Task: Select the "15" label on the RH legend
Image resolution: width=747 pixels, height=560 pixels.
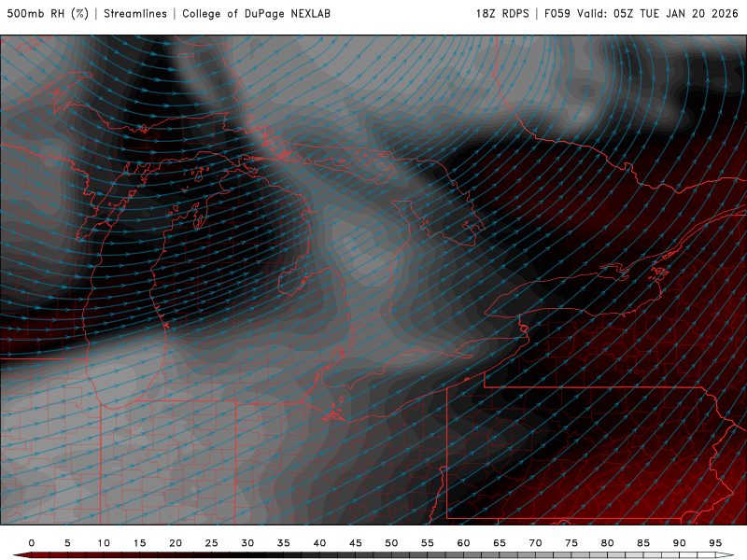Action: tap(139, 543)
